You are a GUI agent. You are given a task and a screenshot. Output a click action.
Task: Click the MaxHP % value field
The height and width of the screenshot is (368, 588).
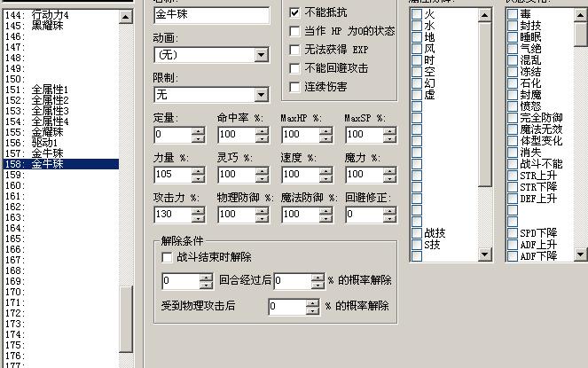[301, 135]
